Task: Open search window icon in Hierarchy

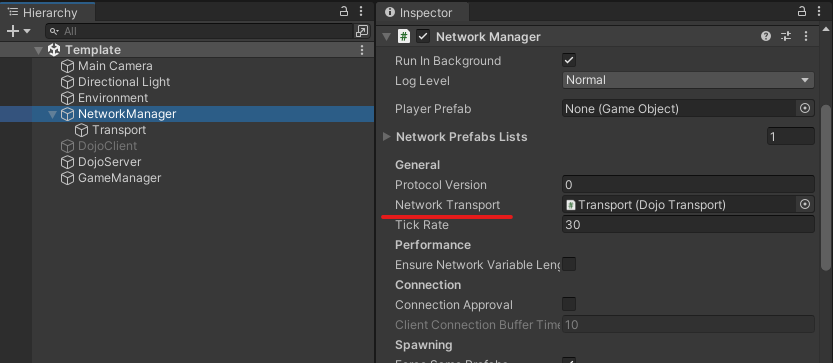Action: click(362, 31)
